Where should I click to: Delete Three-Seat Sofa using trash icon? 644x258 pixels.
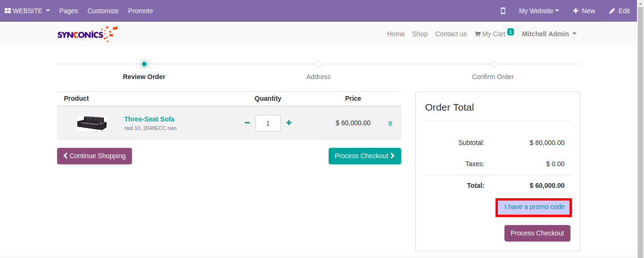click(x=390, y=123)
